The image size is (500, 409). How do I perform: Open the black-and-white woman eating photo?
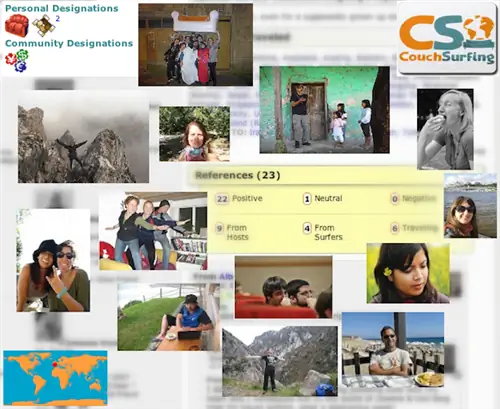pos(445,129)
